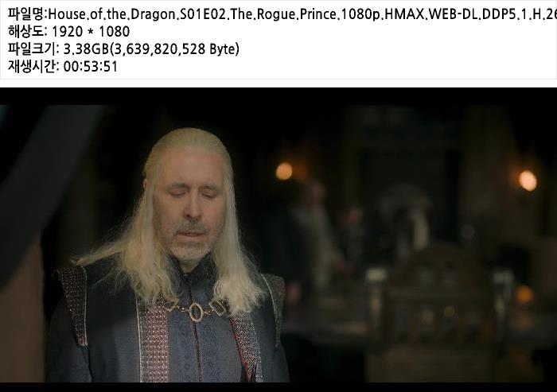Screen dimensions: 557x392
Task: Select the 00:53:51 playback duration
Action: (90, 67)
